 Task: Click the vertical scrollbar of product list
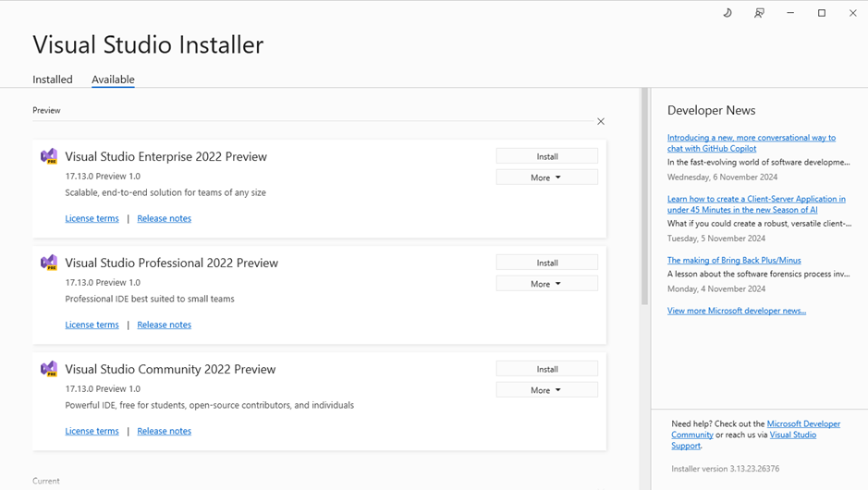(644, 197)
